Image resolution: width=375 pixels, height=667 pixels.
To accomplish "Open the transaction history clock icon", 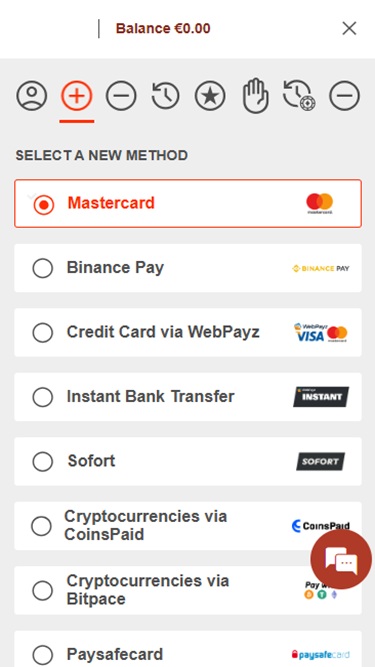I will 165,96.
